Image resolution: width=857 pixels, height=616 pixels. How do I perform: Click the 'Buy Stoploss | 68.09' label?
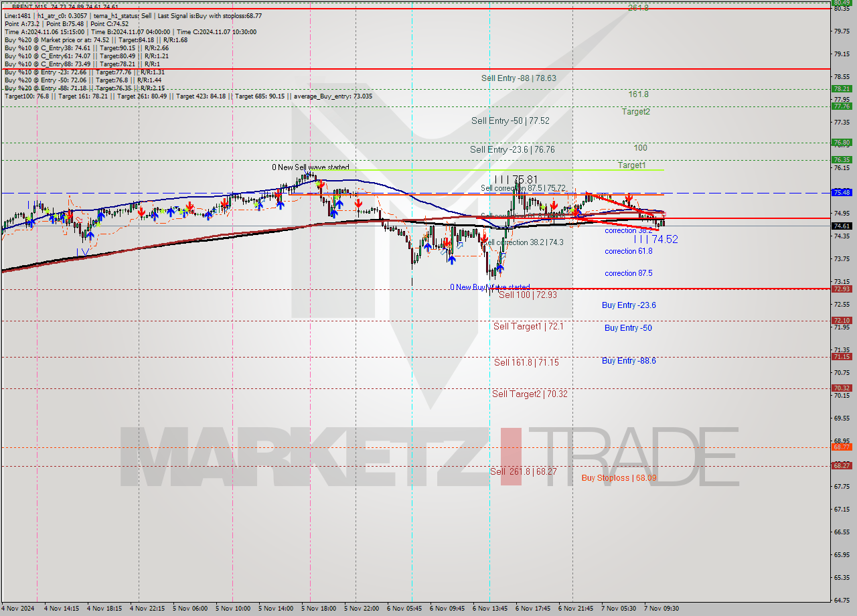point(619,478)
